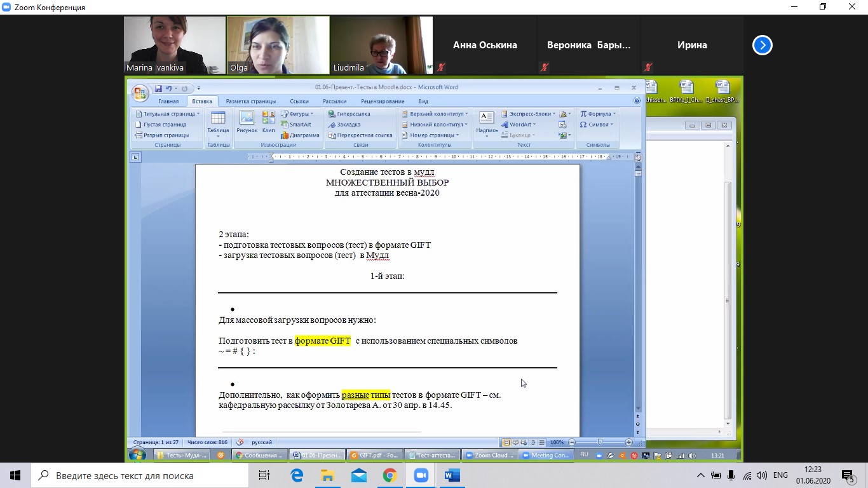This screenshot has height=488, width=868.
Task: Insert a chart with Диаграмма
Action: [x=300, y=135]
